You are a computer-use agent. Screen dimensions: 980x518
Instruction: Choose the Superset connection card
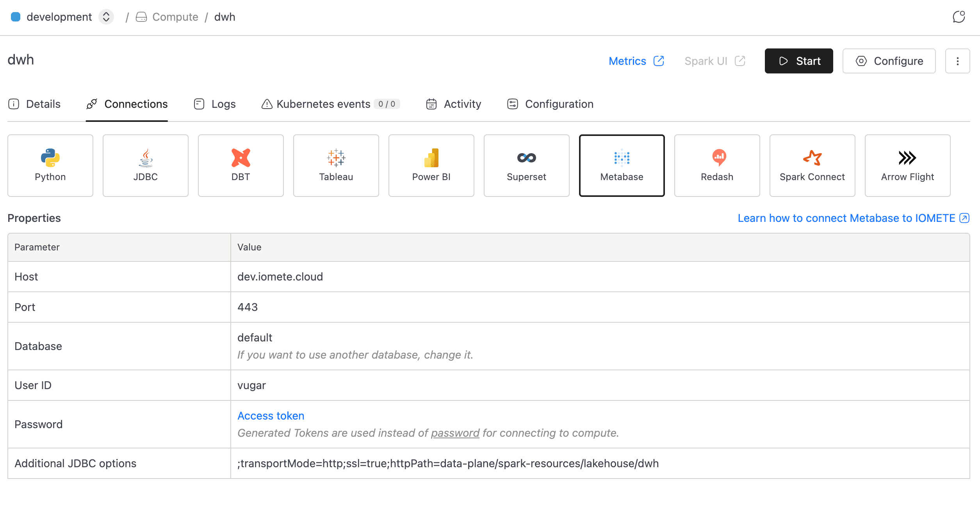click(x=526, y=165)
